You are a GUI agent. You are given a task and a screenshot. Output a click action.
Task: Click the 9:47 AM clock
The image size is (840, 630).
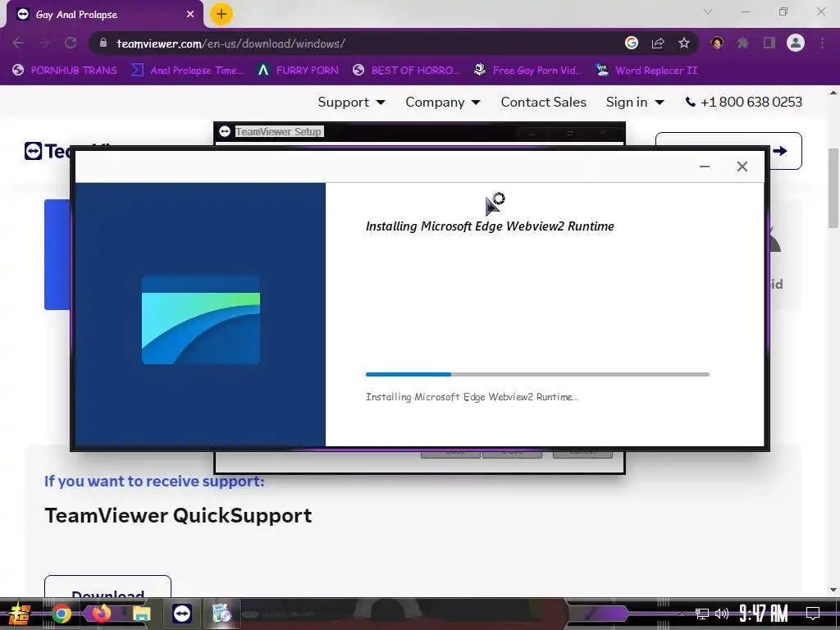click(x=764, y=614)
